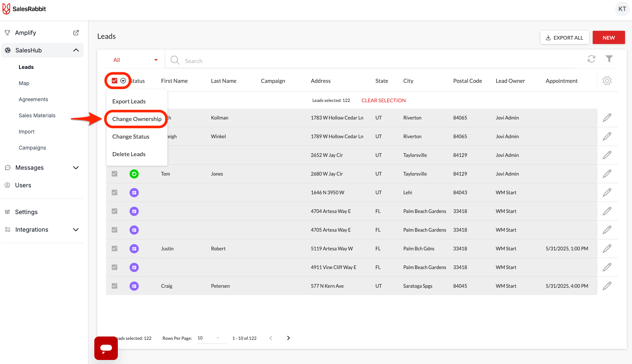Uncheck the 4705 Artesa Way E checkbox
This screenshot has width=632, height=364.
pos(115,230)
